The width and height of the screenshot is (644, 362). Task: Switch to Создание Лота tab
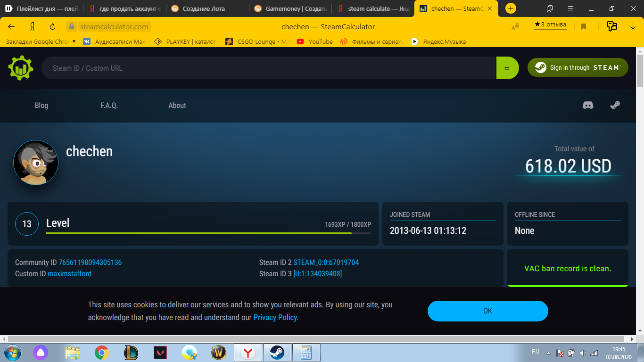pos(208,8)
